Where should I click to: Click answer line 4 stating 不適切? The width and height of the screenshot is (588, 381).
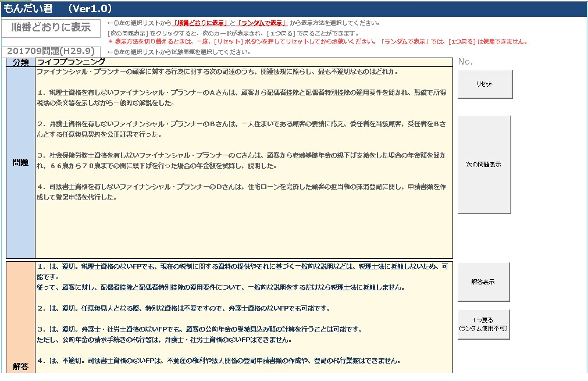(x=219, y=361)
